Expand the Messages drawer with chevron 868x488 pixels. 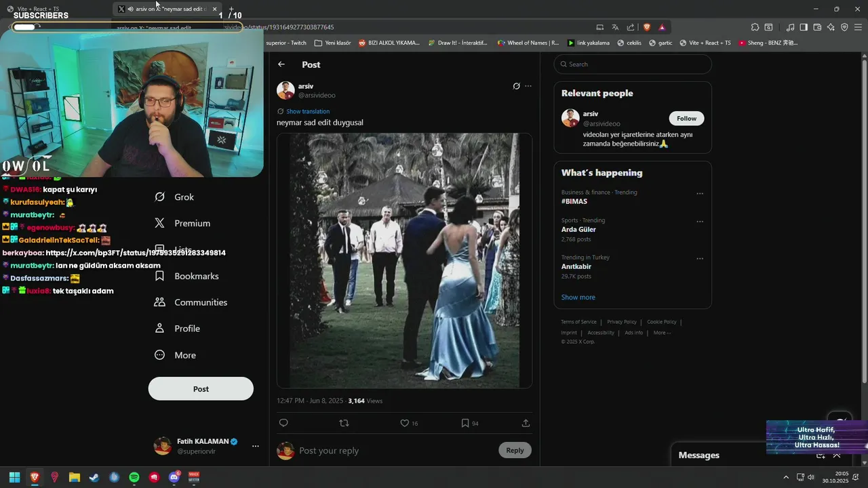(837, 455)
